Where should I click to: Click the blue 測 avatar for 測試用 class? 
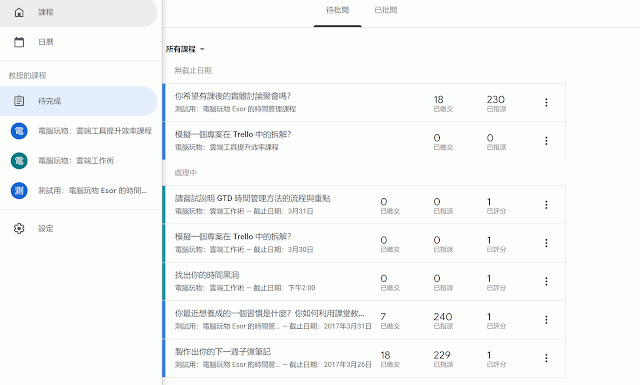(19, 191)
